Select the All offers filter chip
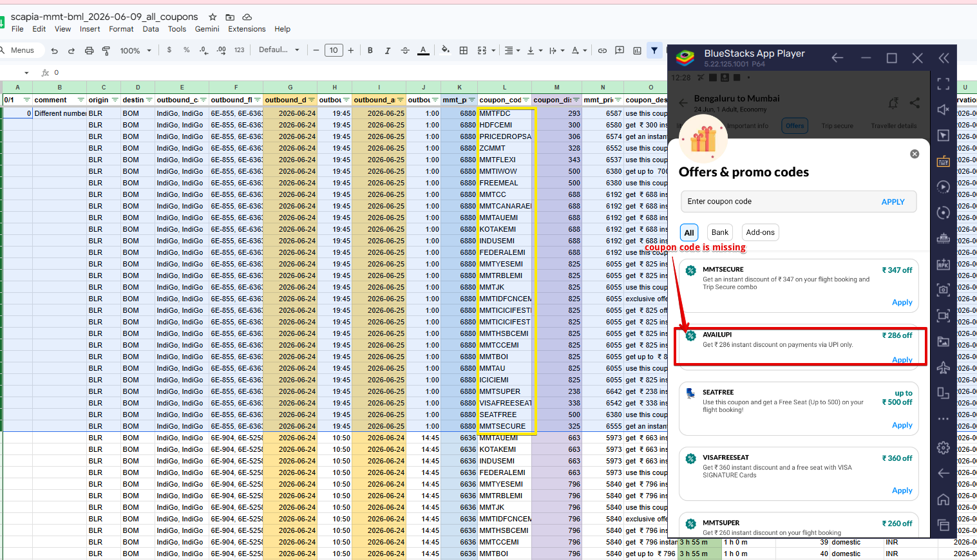The width and height of the screenshot is (977, 560). click(689, 232)
